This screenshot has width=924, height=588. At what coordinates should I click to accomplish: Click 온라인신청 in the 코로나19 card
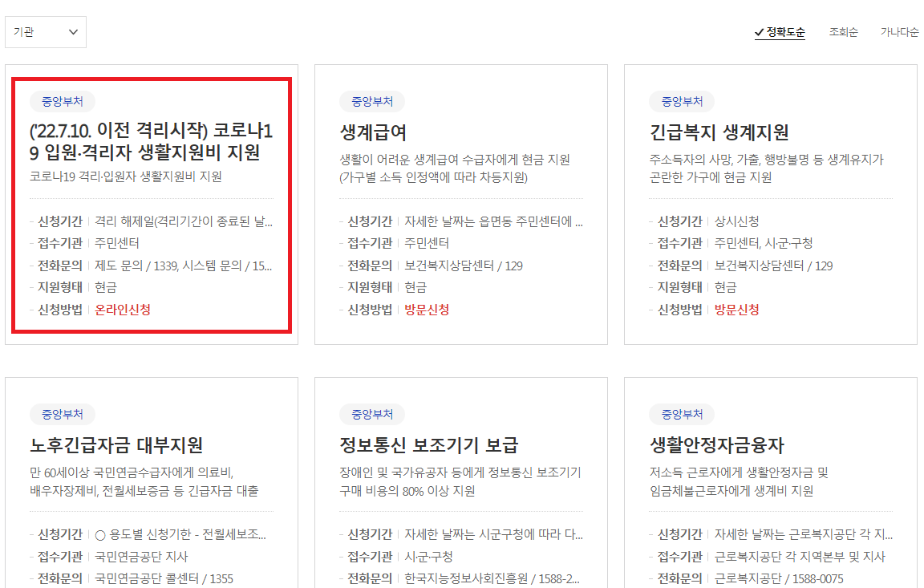click(x=123, y=310)
